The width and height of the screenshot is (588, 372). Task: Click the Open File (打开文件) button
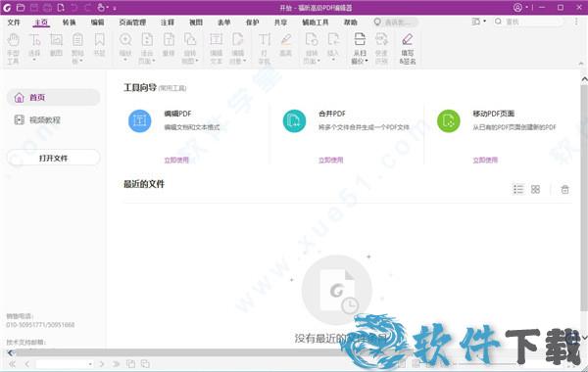click(53, 158)
